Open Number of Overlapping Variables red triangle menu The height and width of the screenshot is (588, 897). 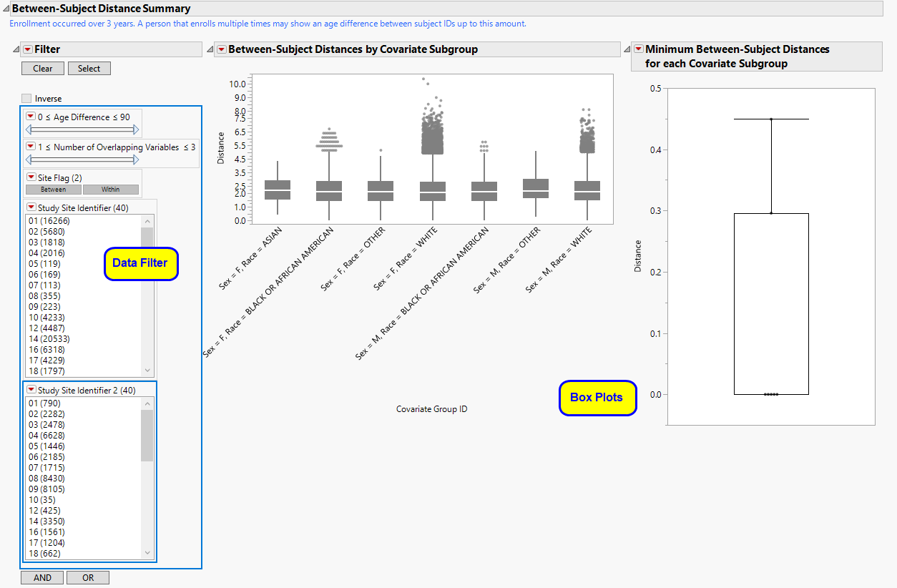(31, 147)
